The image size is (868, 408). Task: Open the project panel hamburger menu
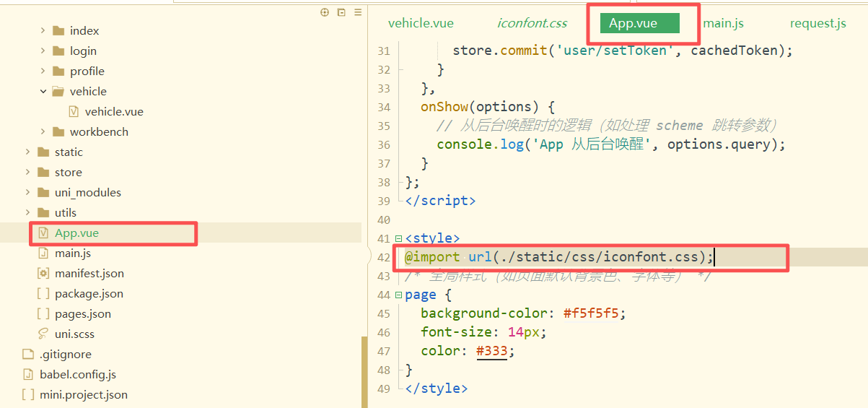pyautogui.click(x=358, y=12)
